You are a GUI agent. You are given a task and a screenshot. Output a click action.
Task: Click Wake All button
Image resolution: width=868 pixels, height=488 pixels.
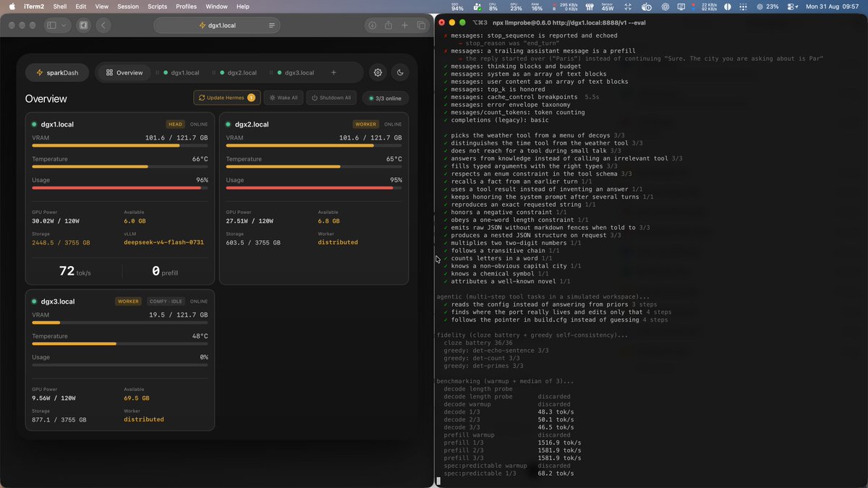[283, 98]
